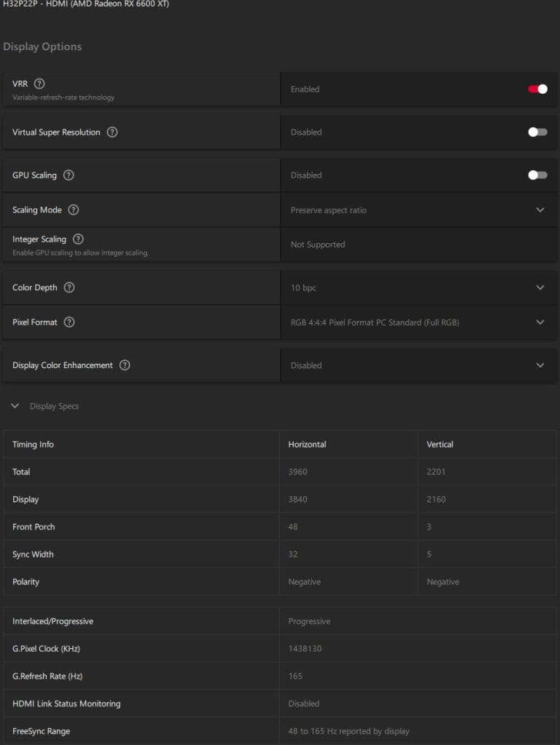Open the GPU Scaling help tooltip icon
Viewport: 560px width, 745px height.
click(68, 175)
